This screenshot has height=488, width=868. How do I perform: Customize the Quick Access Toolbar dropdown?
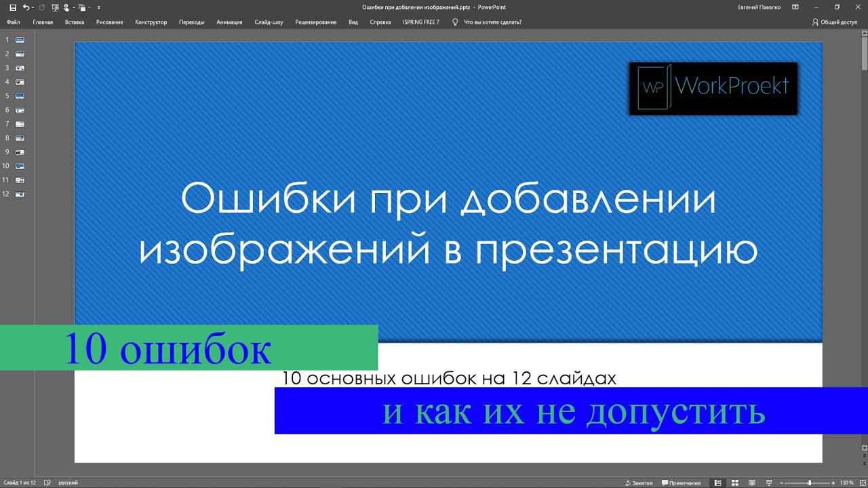coord(99,7)
